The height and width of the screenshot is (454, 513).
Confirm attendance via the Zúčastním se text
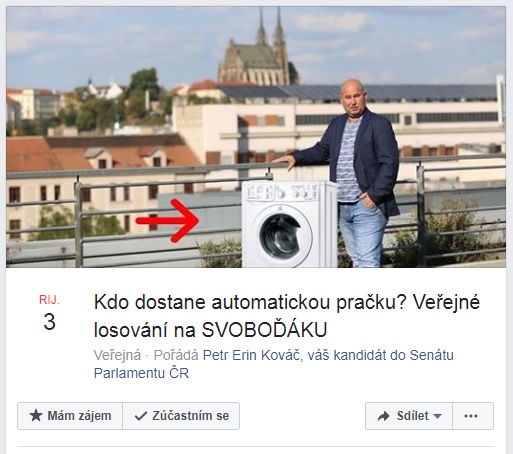(190, 416)
